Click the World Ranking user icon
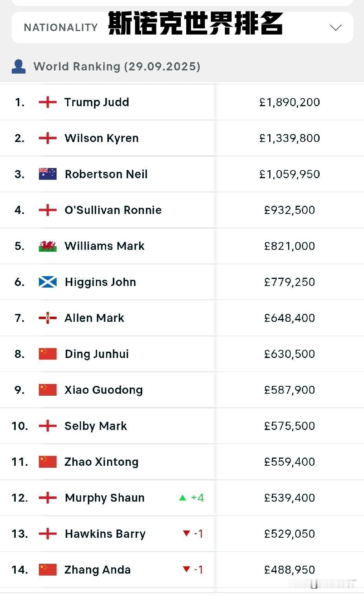Viewport: 364px width, 596px height. [x=18, y=66]
